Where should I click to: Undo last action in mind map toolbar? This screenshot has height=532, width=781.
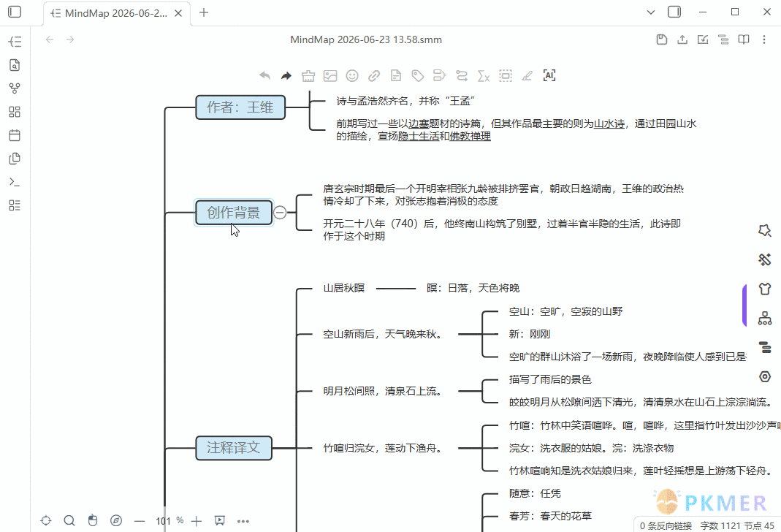[264, 76]
